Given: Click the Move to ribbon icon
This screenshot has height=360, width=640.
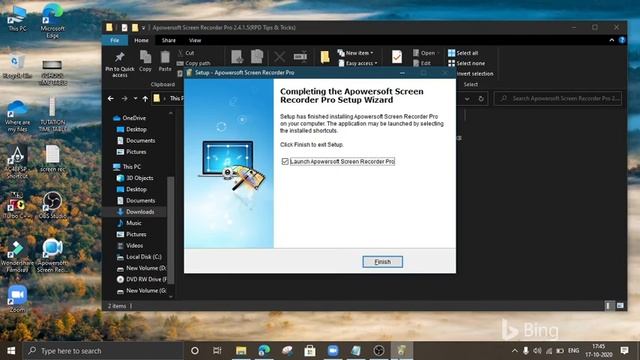Looking at the screenshot, I should tap(237, 57).
